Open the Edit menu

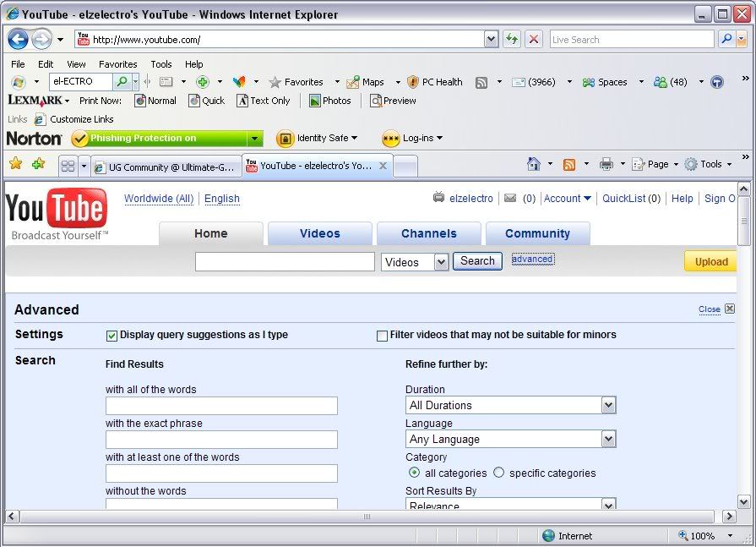pos(46,64)
